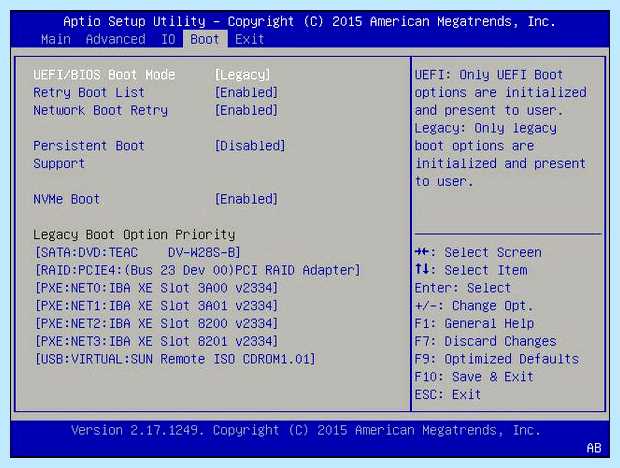The width and height of the screenshot is (620, 468).
Task: Select the Retry Boot List option
Action: tap(89, 92)
